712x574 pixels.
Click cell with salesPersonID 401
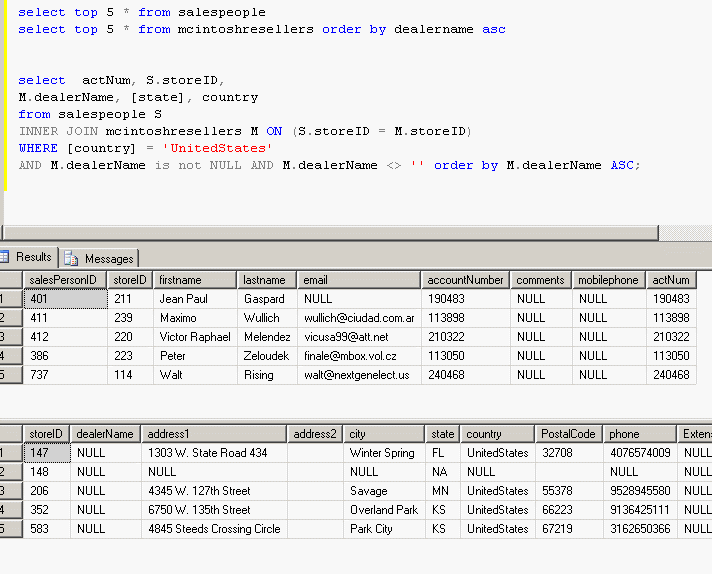coord(65,299)
